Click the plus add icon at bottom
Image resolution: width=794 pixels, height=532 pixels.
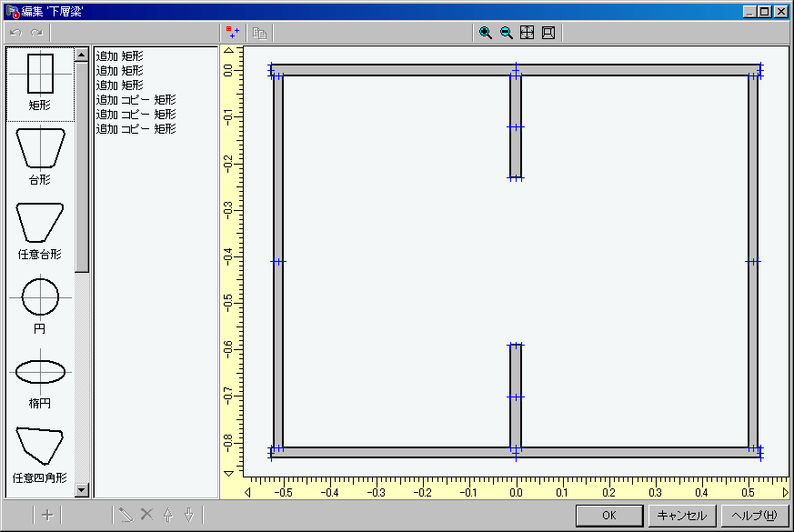coord(47,516)
